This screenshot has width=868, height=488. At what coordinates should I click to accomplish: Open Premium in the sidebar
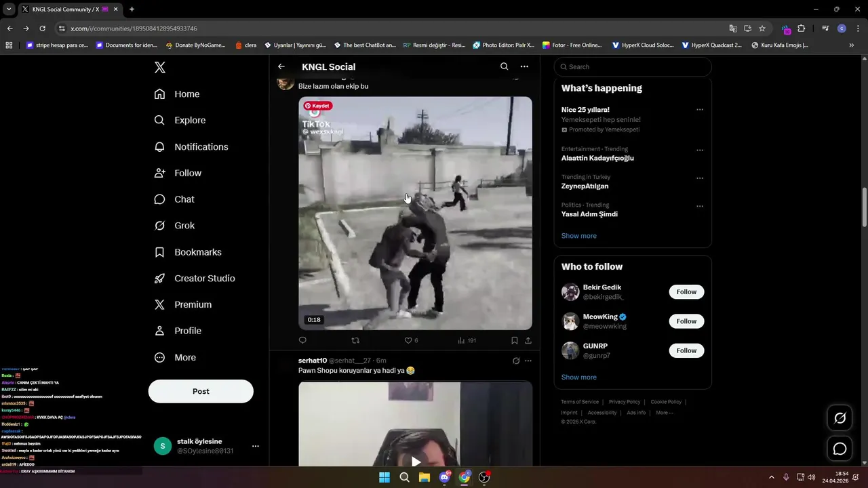coord(183,305)
